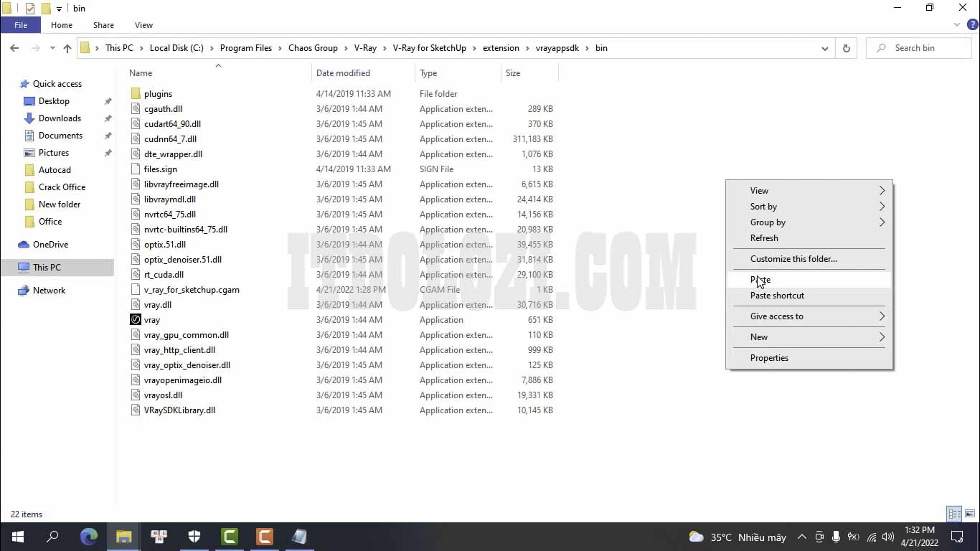This screenshot has height=551, width=980.
Task: Click the vray application icon
Action: 136,320
